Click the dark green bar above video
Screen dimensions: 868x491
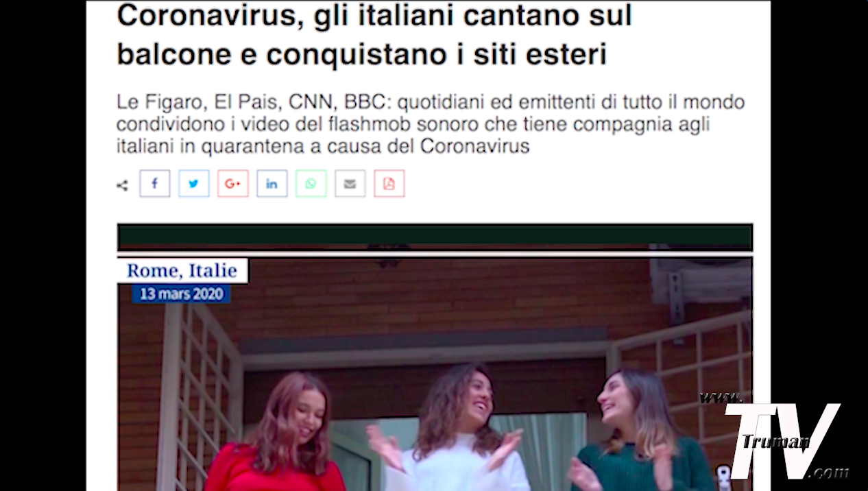pos(435,237)
